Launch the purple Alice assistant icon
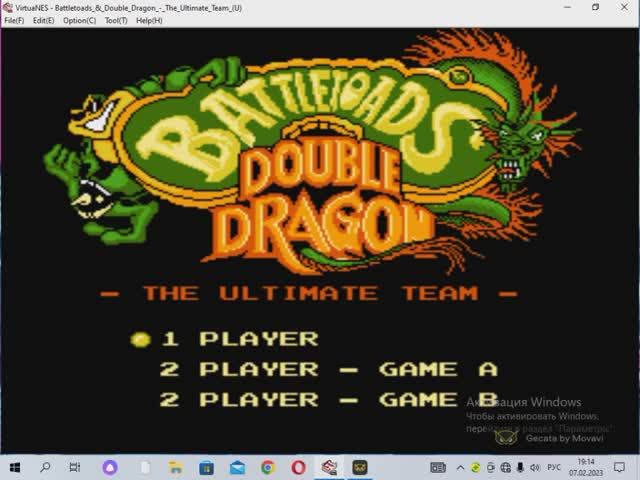This screenshot has width=640, height=480. coord(110,467)
